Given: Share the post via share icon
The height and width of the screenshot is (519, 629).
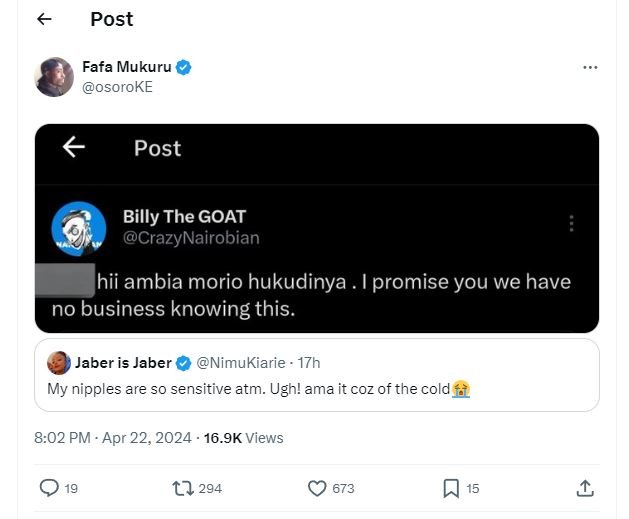Looking at the screenshot, I should [585, 488].
